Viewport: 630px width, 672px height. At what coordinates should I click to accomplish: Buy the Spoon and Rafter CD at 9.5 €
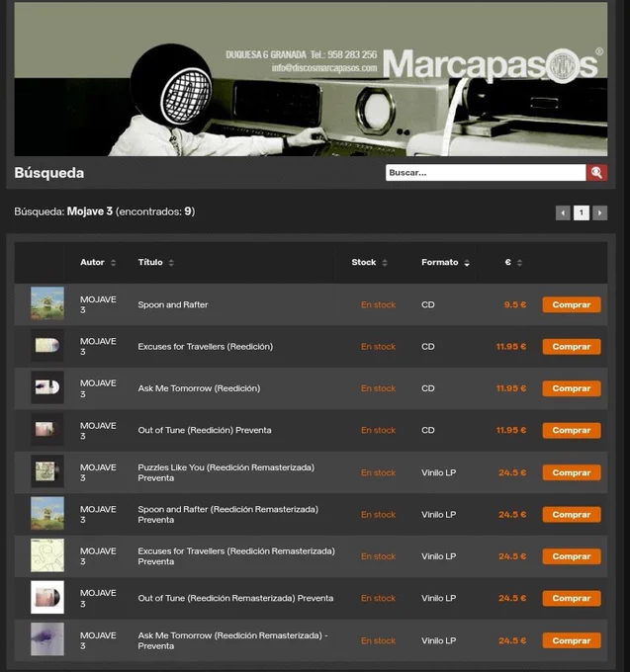[572, 304]
